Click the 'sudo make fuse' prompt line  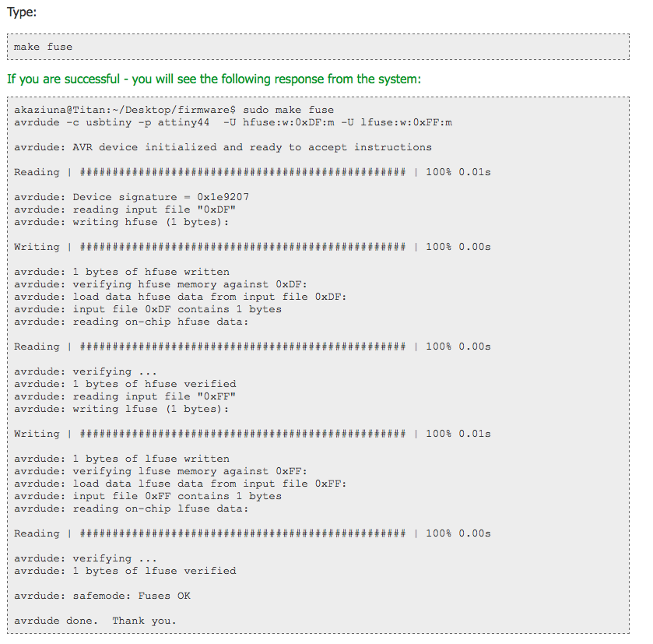click(x=174, y=110)
